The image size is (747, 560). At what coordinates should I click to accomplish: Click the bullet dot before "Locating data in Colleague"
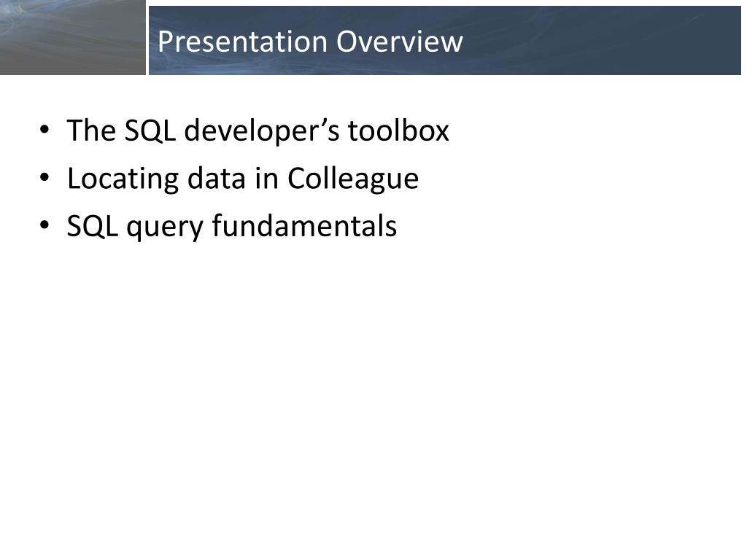tap(44, 178)
